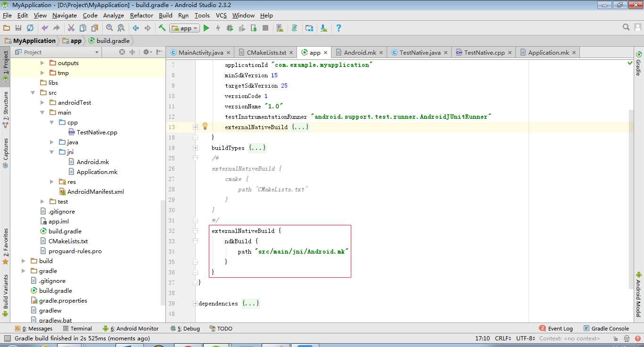The height and width of the screenshot is (347, 644).
Task: Collapse the cpp folder
Action: coord(51,122)
